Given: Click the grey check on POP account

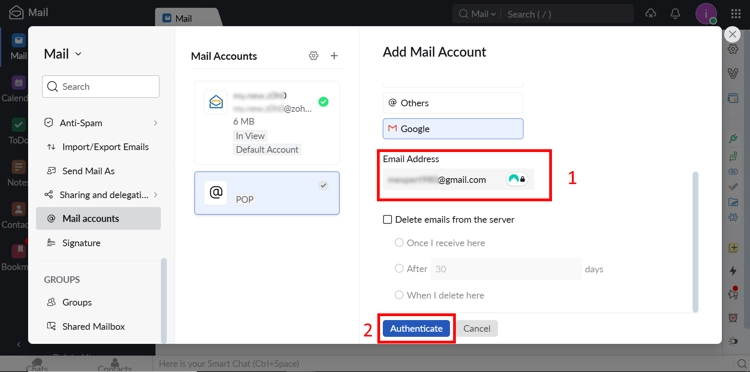Looking at the screenshot, I should (x=323, y=186).
